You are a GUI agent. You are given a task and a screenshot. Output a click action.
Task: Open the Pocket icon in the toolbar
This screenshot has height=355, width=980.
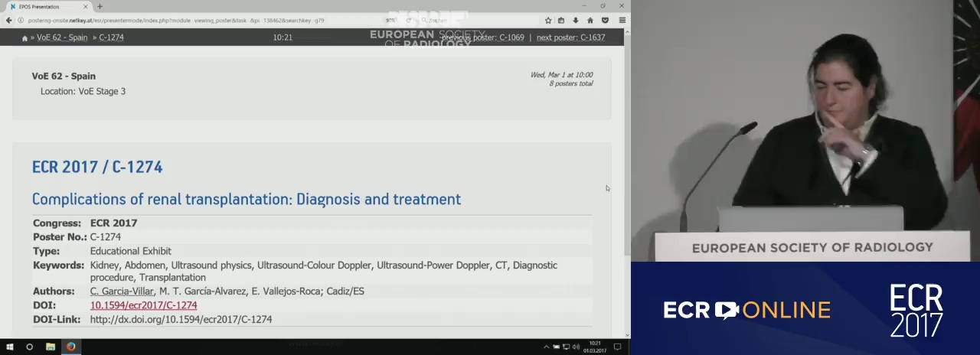[605, 21]
